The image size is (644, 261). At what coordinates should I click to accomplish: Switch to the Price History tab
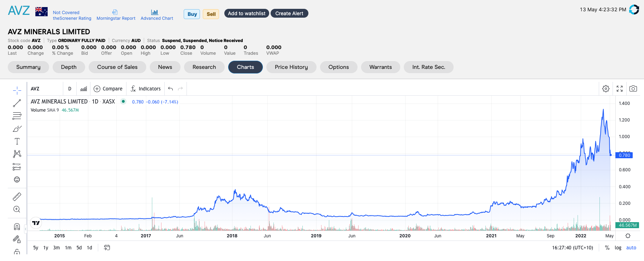(291, 67)
